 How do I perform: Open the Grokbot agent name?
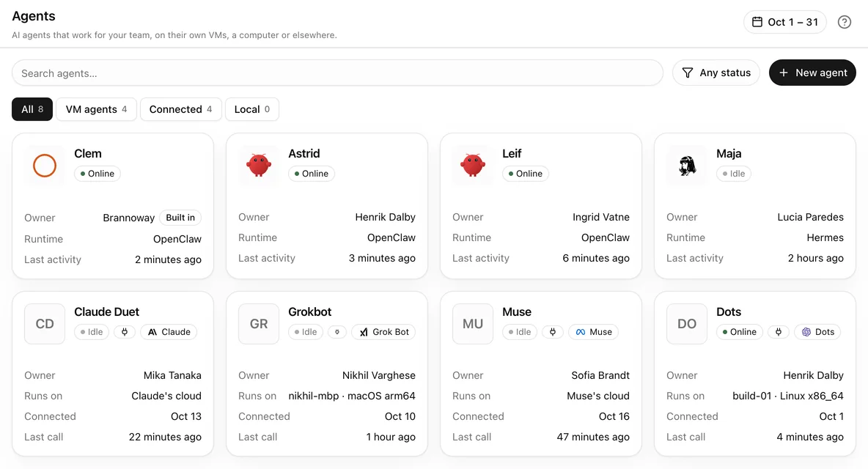(310, 311)
